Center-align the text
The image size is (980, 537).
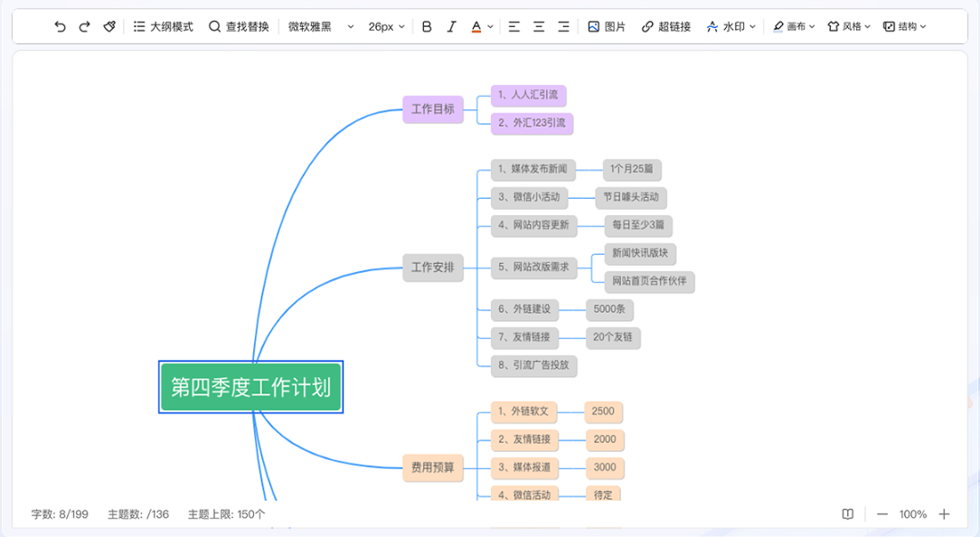click(x=539, y=27)
